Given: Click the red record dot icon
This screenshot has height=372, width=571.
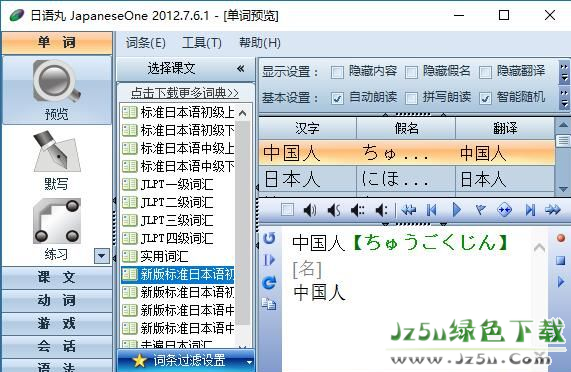Looking at the screenshot, I should (561, 238).
